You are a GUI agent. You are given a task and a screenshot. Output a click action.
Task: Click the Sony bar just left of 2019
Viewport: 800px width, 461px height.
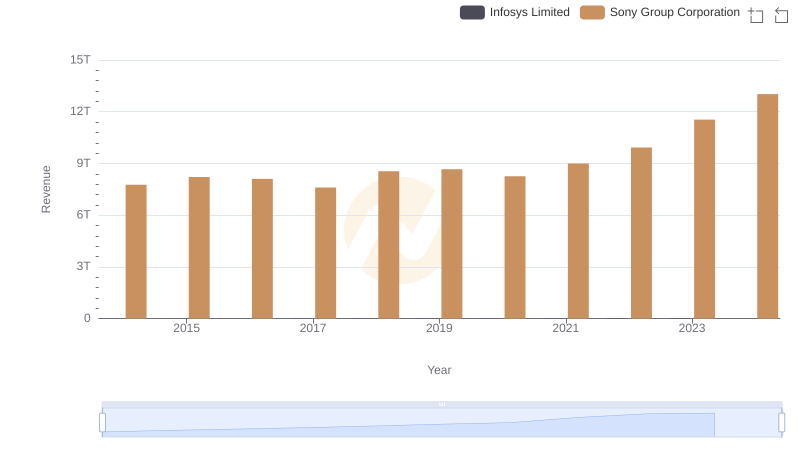389,245
